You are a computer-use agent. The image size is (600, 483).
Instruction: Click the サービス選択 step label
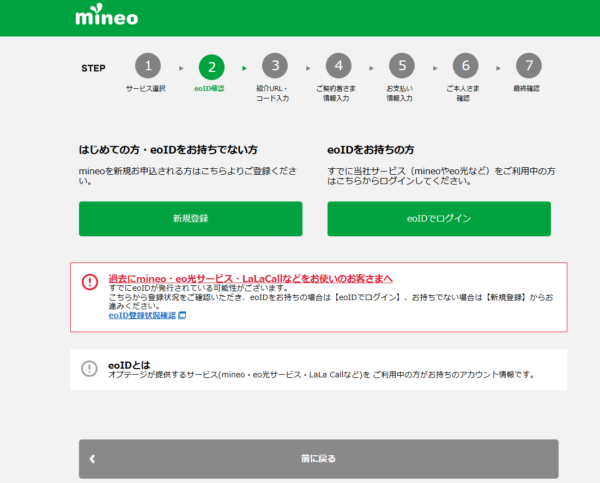pos(146,88)
